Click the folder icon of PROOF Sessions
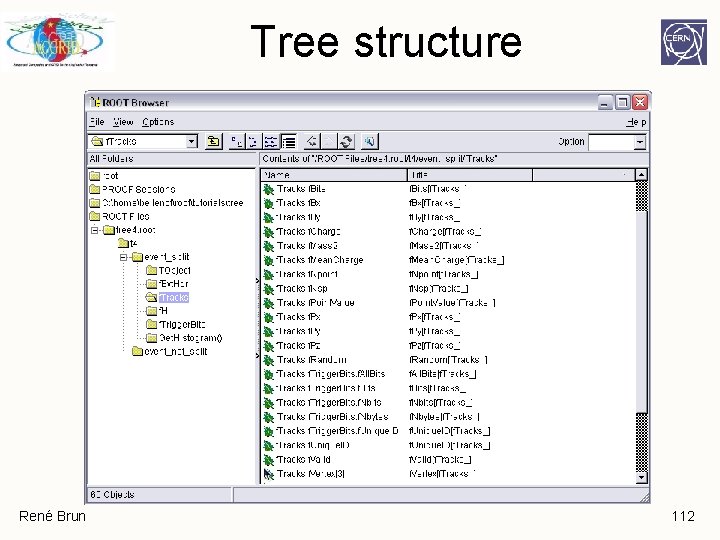 click(95, 189)
